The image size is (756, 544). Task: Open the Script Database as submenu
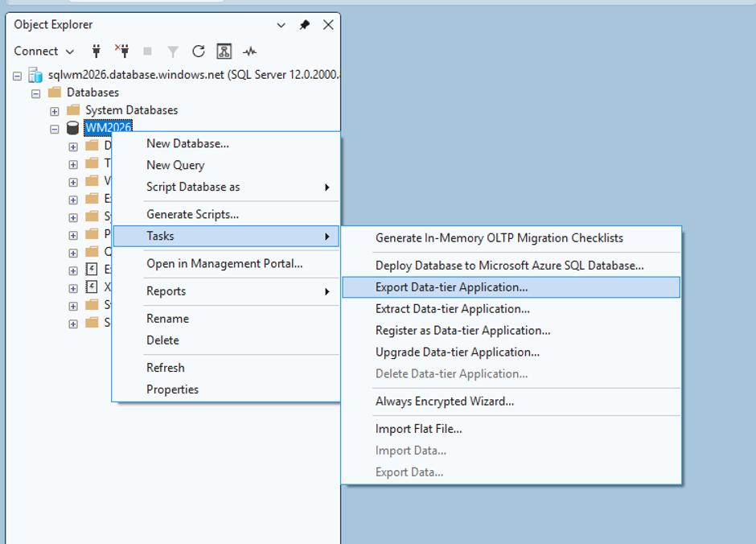(226, 188)
